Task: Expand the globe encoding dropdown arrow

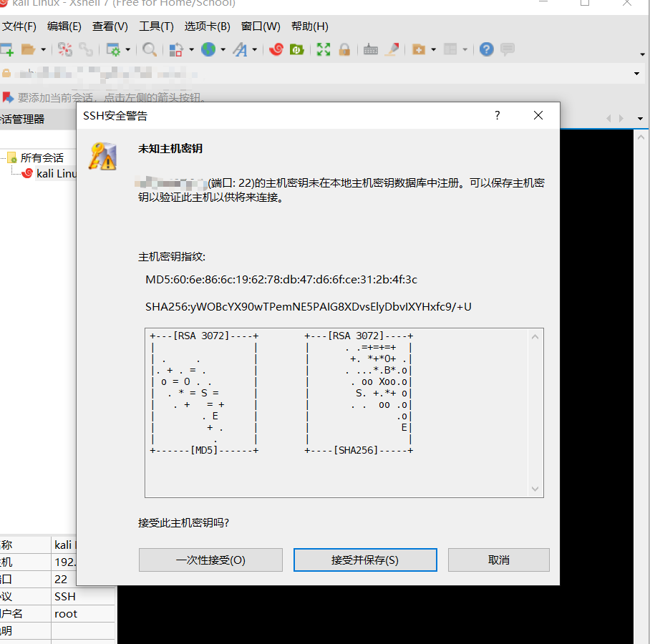Action: click(x=223, y=49)
